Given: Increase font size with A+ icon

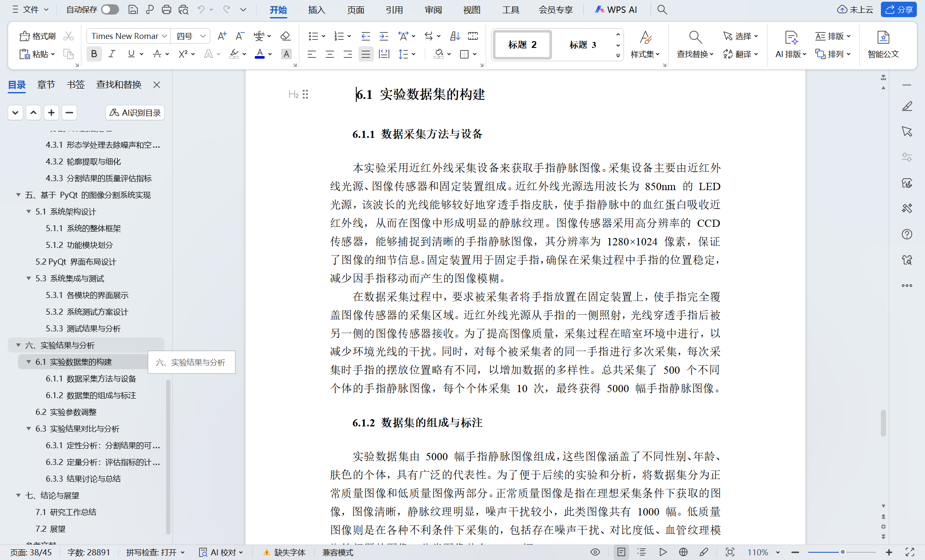Looking at the screenshot, I should point(222,36).
